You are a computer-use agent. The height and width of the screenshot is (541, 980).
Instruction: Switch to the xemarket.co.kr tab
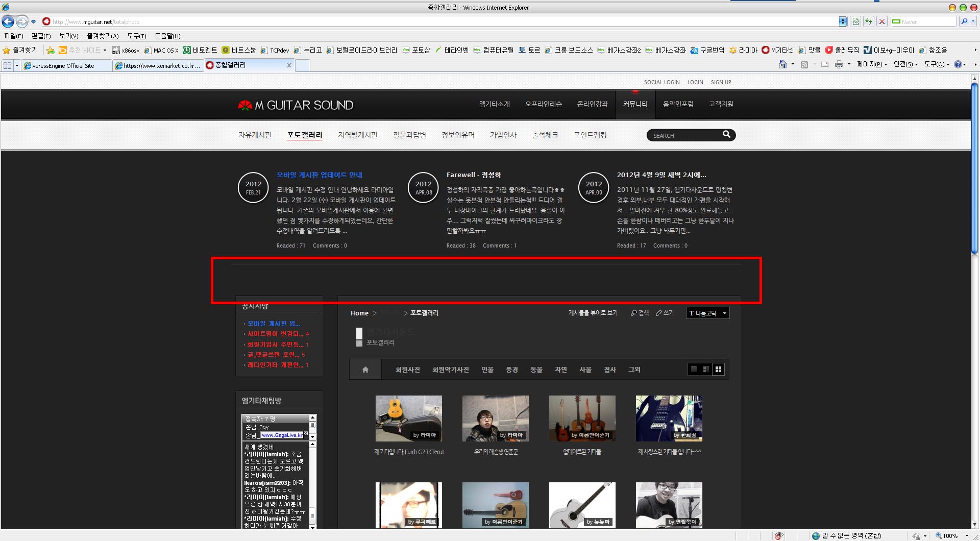[158, 65]
